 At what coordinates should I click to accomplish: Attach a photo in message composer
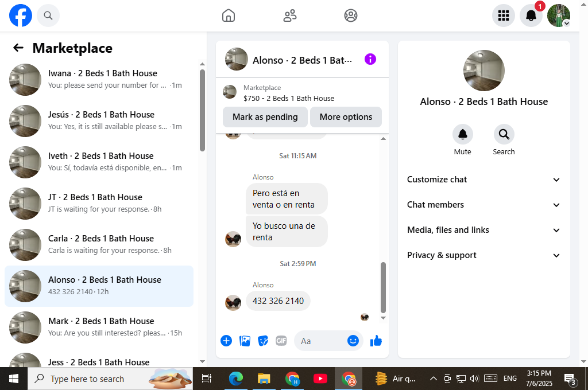pyautogui.click(x=245, y=341)
